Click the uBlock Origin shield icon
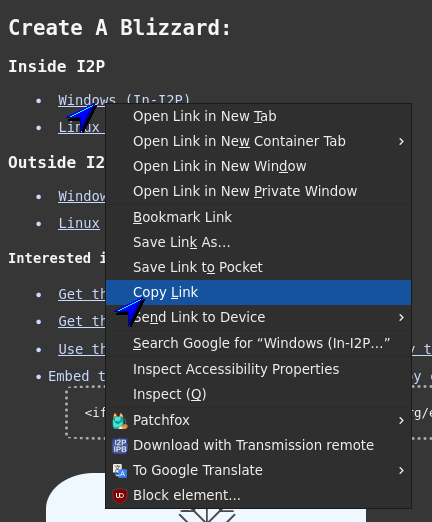The image size is (432, 522). coord(120,495)
